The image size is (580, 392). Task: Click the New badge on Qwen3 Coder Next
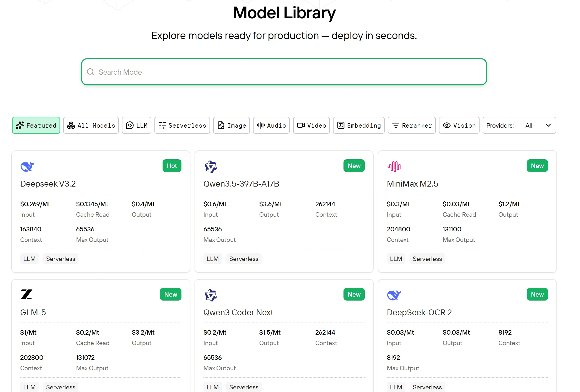pyautogui.click(x=354, y=294)
